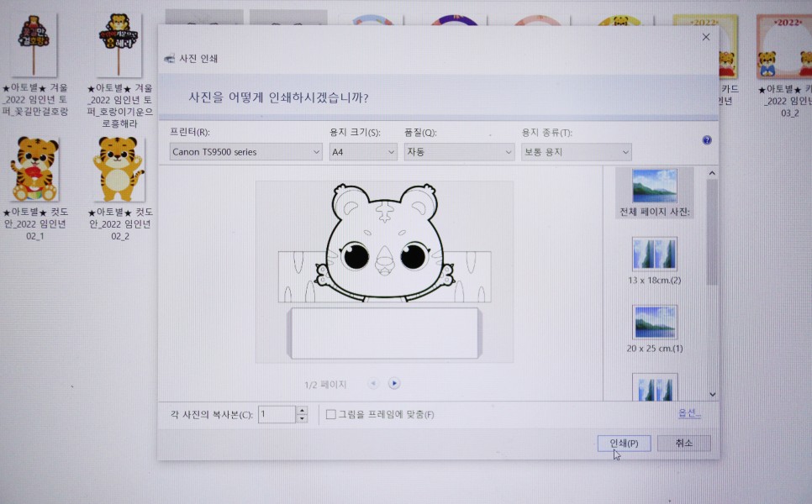Click the 1/2 페이지 page indicator text
This screenshot has width=812, height=504.
[325, 385]
